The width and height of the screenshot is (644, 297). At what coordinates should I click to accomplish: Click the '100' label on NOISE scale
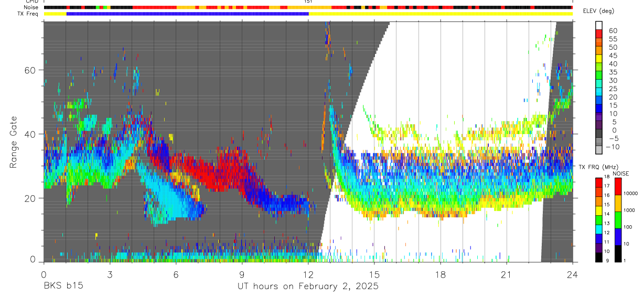(628, 227)
